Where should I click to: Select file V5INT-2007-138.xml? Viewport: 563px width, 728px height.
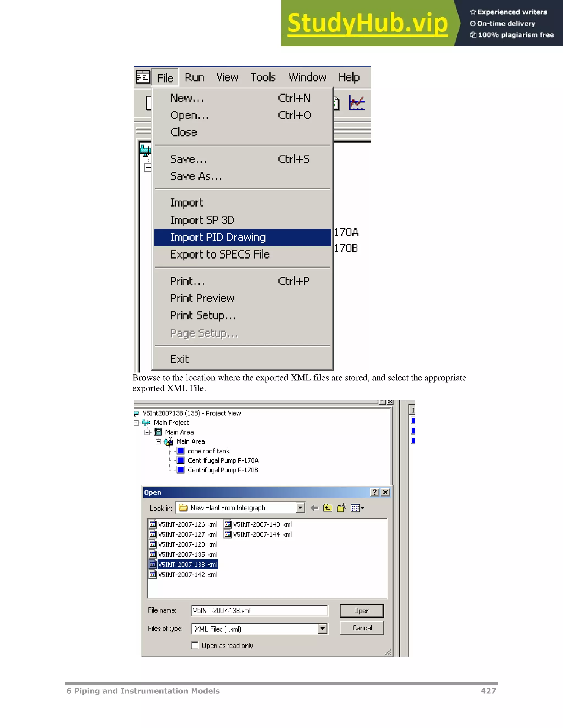click(x=187, y=564)
